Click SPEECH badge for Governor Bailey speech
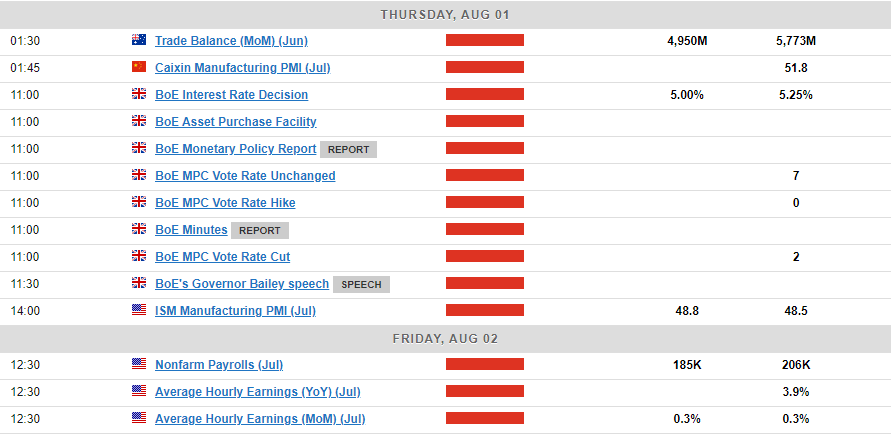The image size is (892, 435). pyautogui.click(x=361, y=284)
